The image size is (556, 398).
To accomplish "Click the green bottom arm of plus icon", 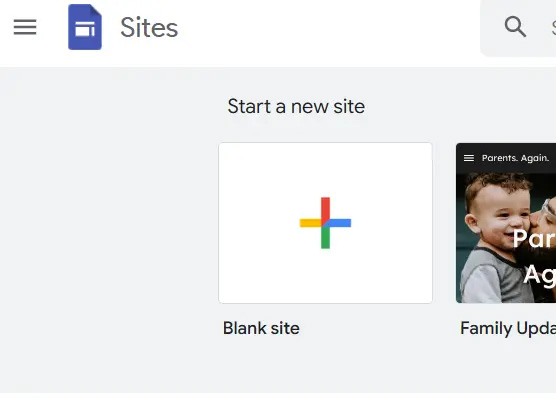I will (326, 238).
